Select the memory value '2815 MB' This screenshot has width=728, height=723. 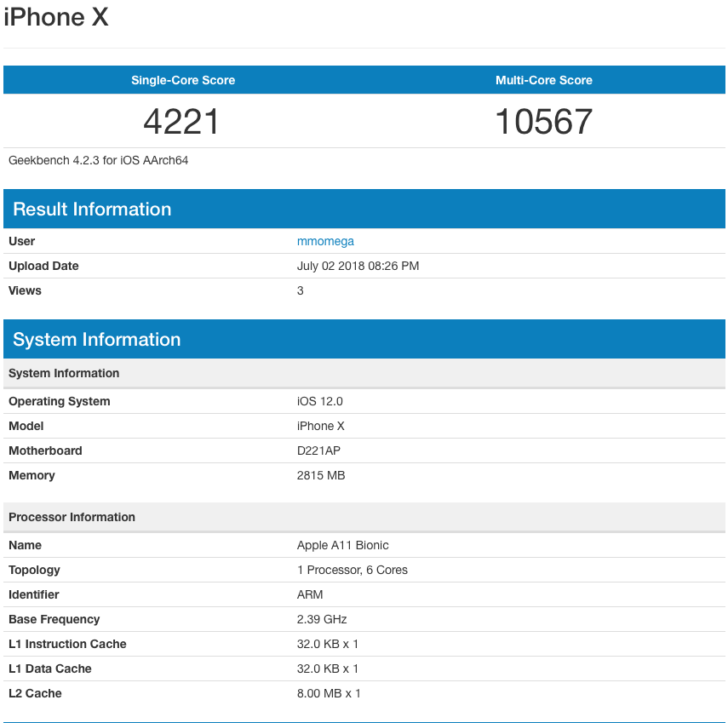[321, 475]
